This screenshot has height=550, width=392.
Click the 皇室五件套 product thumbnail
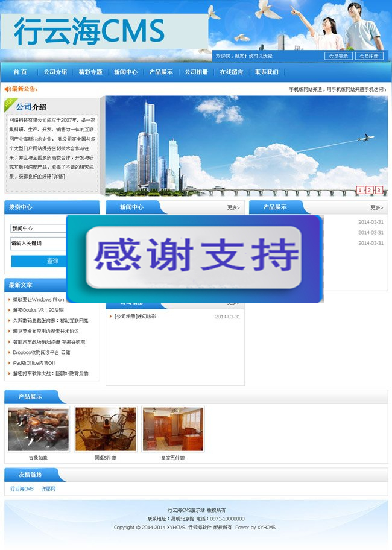coord(173,429)
